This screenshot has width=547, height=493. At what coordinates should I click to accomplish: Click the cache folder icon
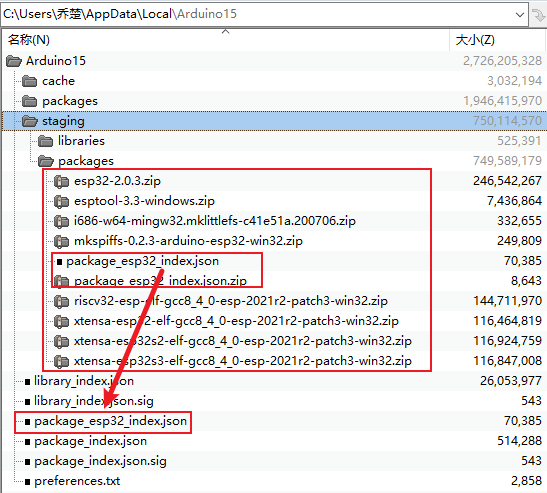(x=30, y=81)
